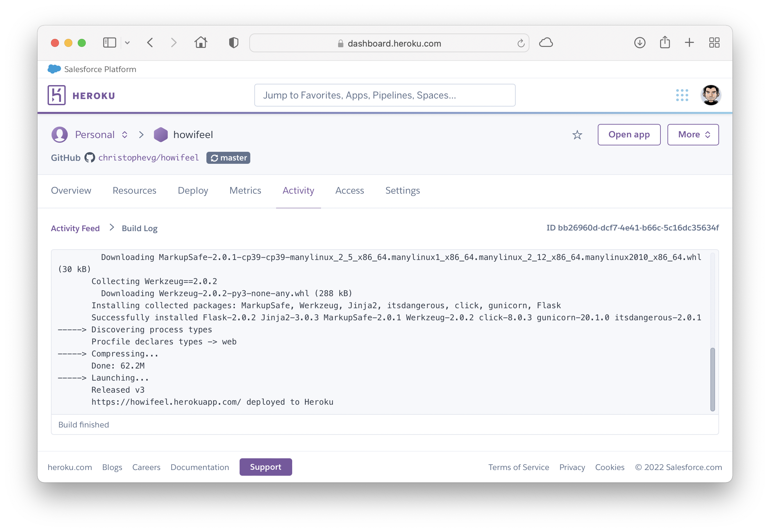Click the Safari privacy shield icon
This screenshot has width=770, height=532.
pos(234,43)
